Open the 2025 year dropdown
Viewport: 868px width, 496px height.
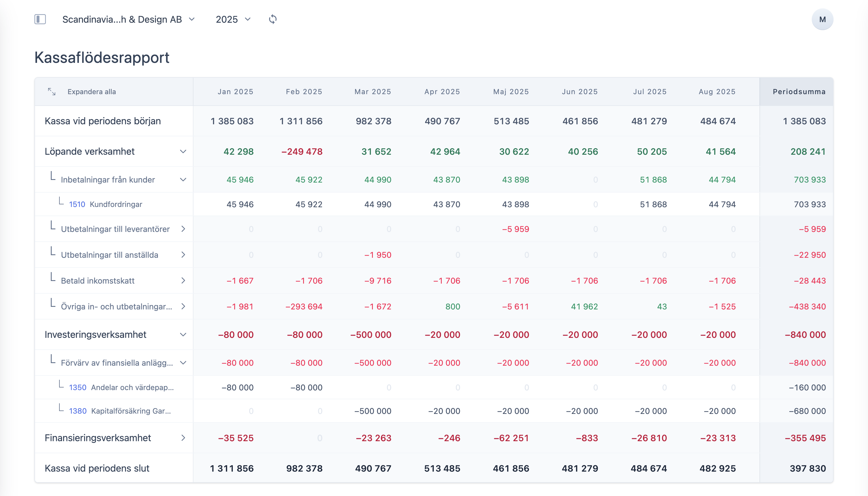(233, 20)
